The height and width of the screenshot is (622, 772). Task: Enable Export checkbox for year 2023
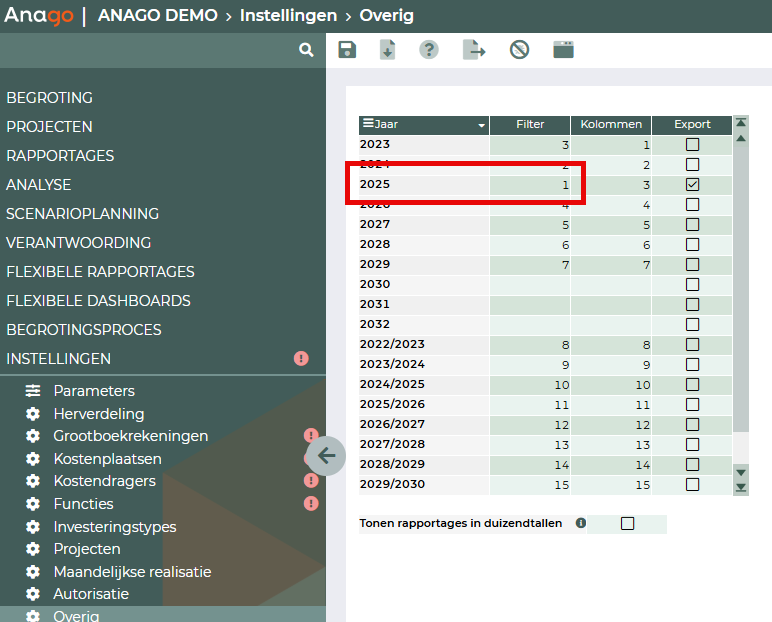click(x=692, y=145)
